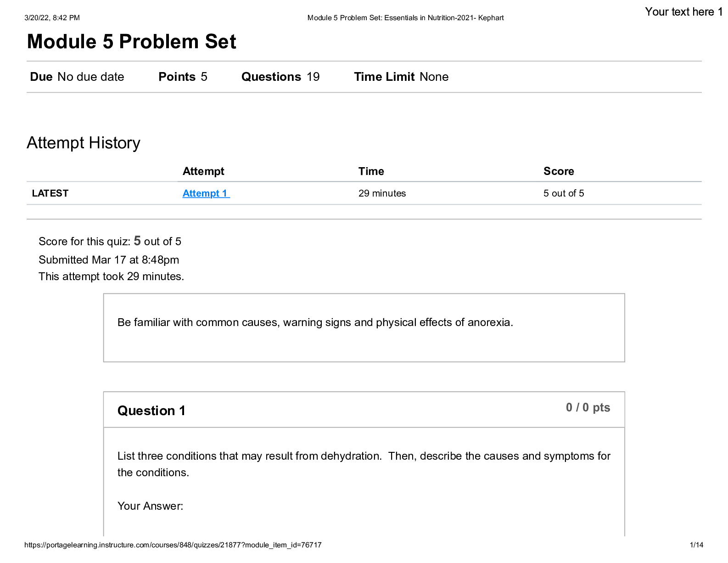Click the Score column header
728x563 pixels.
click(x=559, y=171)
